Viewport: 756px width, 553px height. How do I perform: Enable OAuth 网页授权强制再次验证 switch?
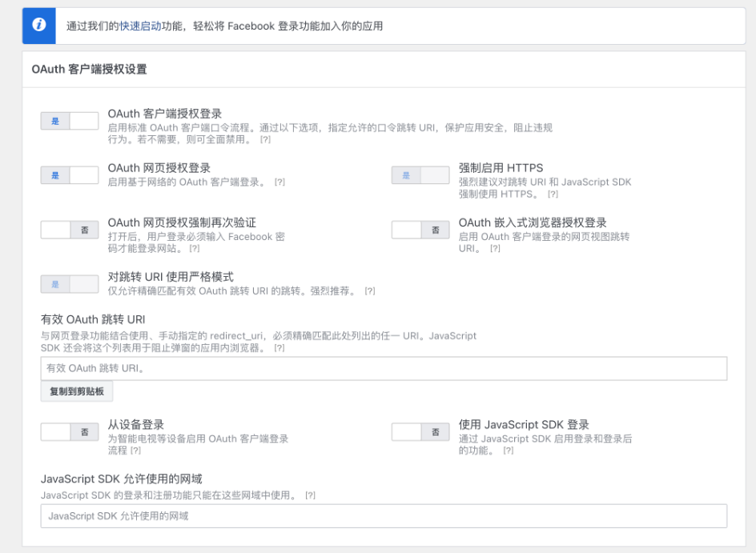coord(70,230)
